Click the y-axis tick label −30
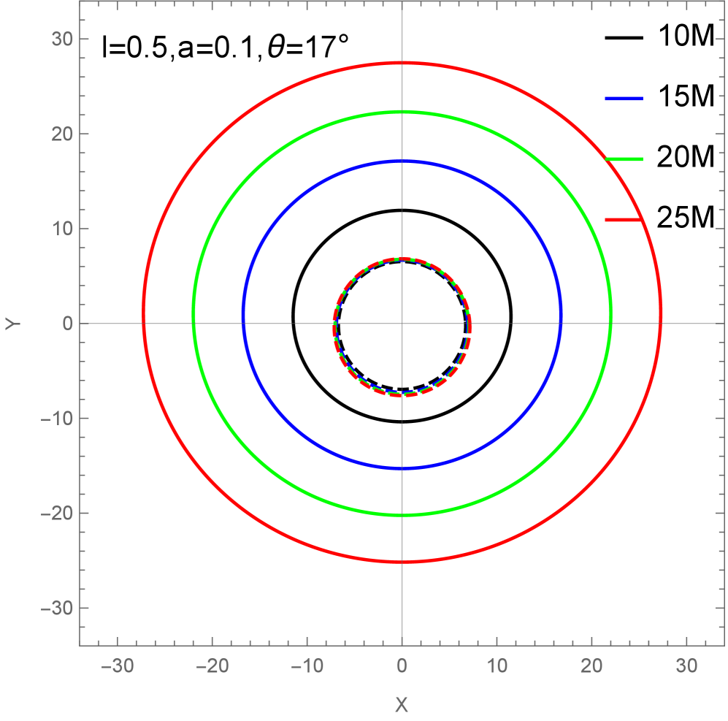This screenshot has width=728, height=721. [57, 608]
